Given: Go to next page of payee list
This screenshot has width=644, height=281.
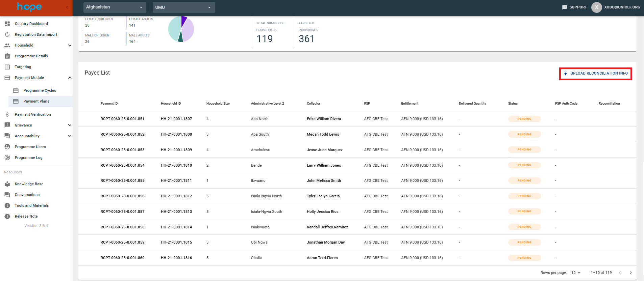Looking at the screenshot, I should (x=630, y=273).
